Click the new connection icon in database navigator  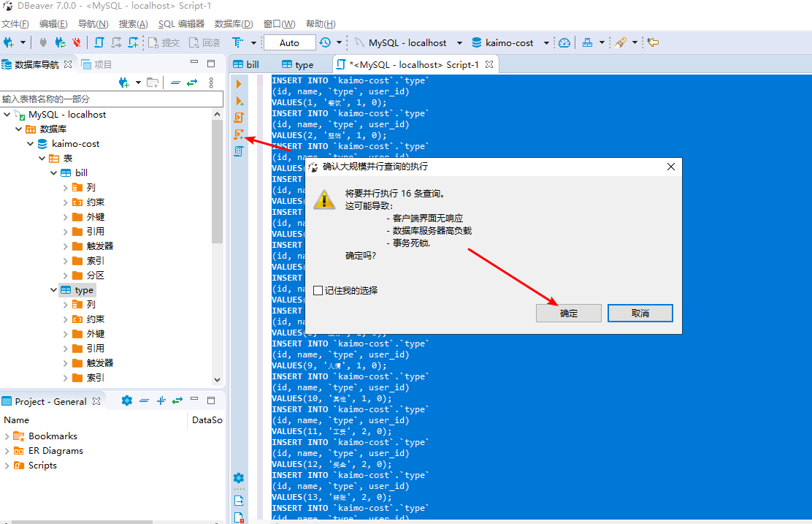(123, 83)
